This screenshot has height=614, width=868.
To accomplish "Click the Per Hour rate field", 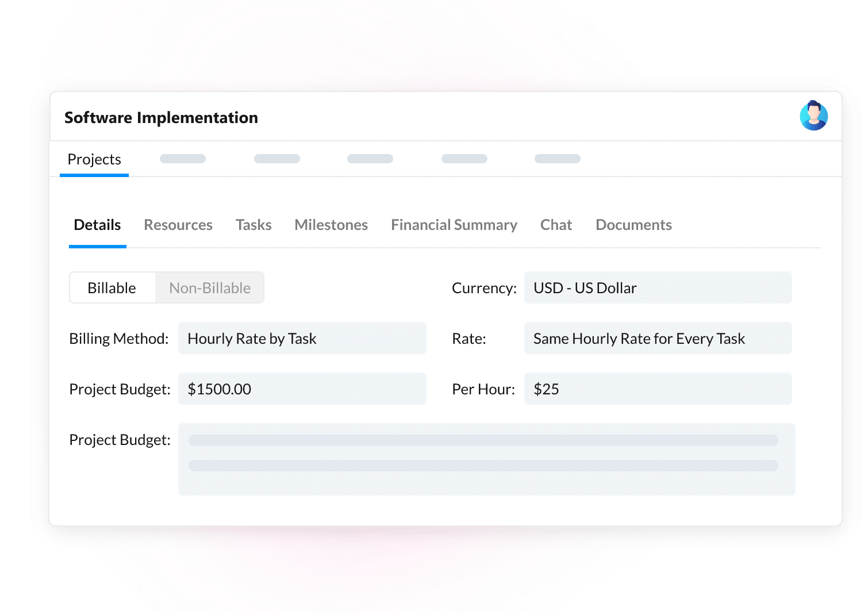I will click(658, 389).
